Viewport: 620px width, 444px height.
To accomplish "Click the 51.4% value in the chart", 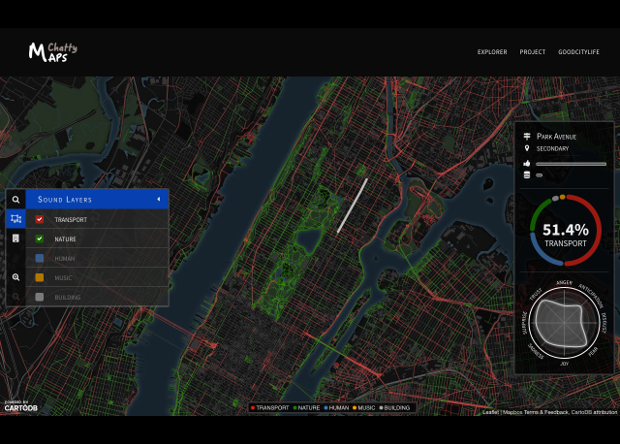I will (x=565, y=230).
